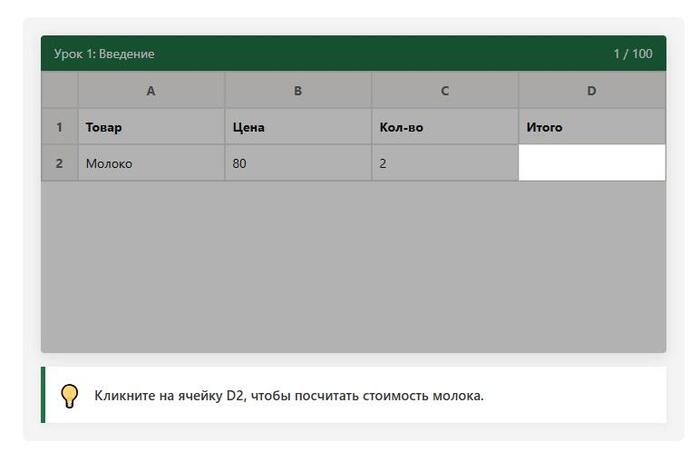Click the "1 / 100" progress counter
The image size is (700, 452).
pos(632,54)
